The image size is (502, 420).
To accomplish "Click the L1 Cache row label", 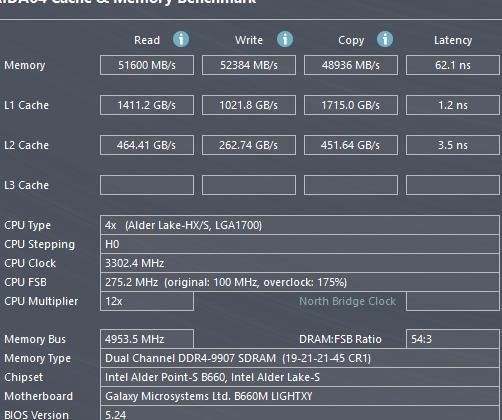I will pos(26,105).
